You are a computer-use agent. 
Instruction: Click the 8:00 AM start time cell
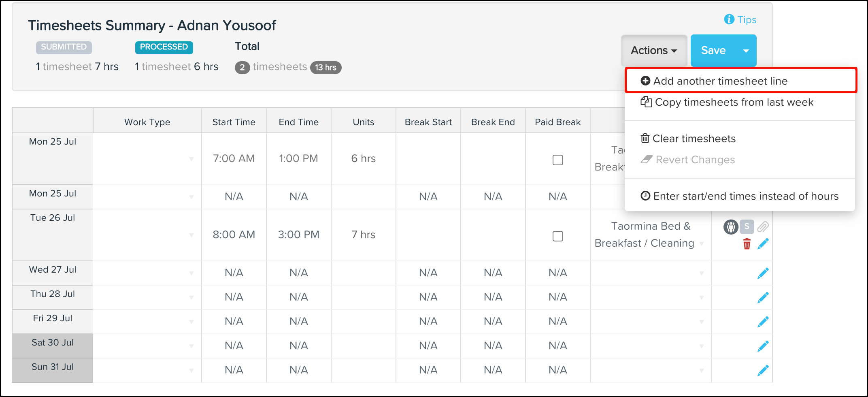tap(234, 235)
